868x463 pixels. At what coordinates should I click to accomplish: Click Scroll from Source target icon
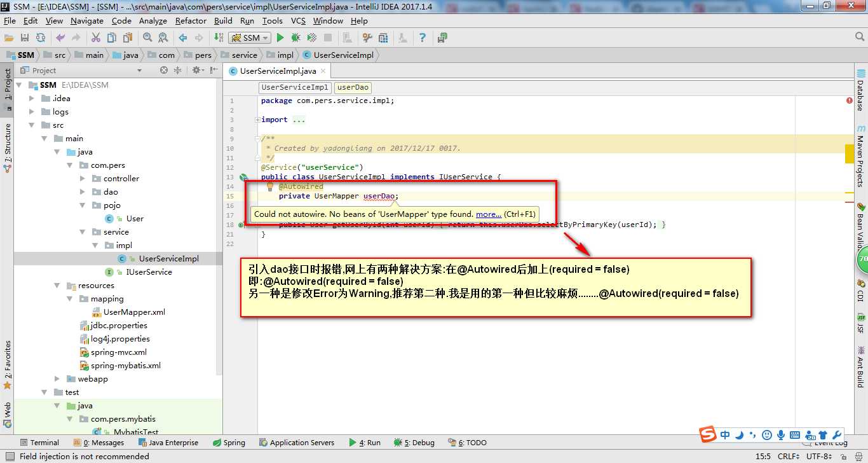(164, 71)
